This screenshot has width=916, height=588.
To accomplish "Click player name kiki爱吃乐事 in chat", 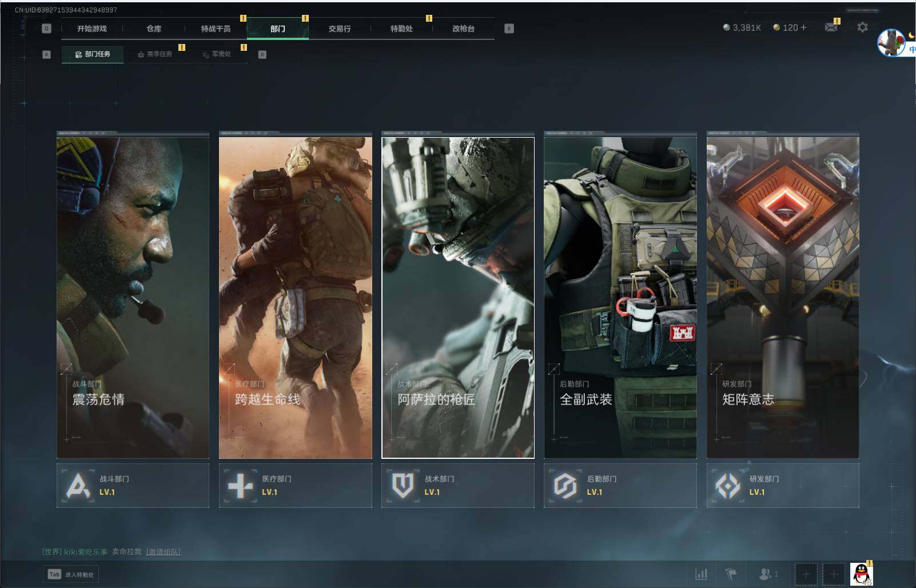I will pos(85,552).
